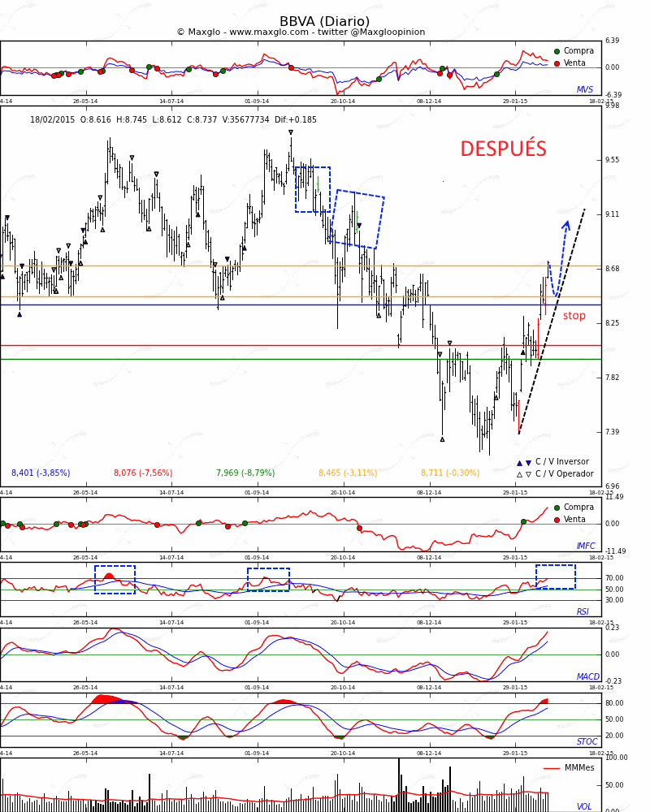Select the blue level label 8,401 (-3,85%)
This screenshot has height=812, width=650.
[41, 473]
